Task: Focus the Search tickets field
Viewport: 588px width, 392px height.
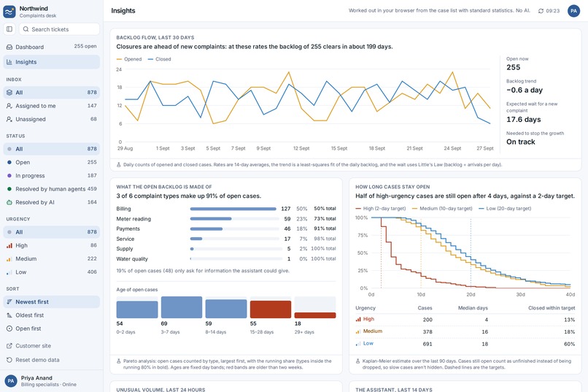Action: (x=59, y=29)
